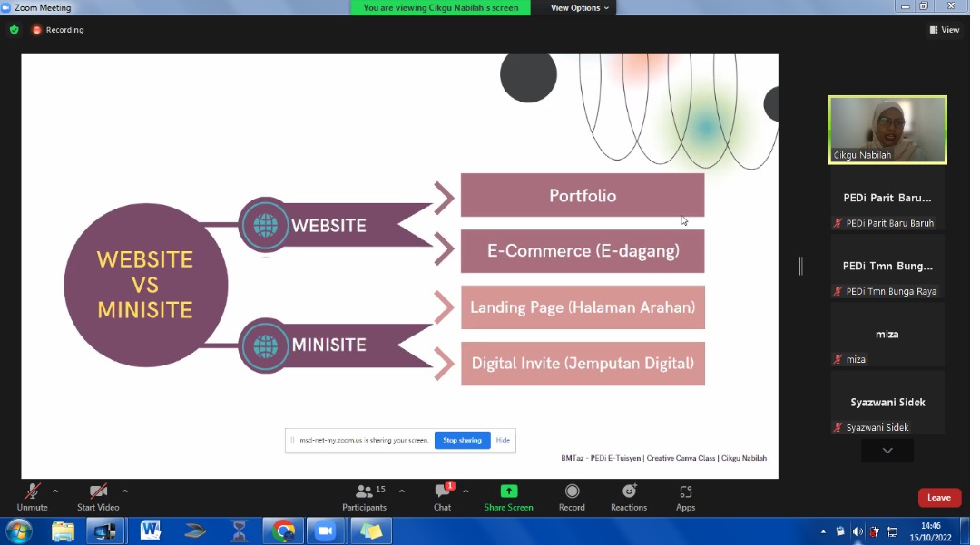The height and width of the screenshot is (545, 980).
Task: Expand audio options arrow beside Unmute
Action: point(55,491)
